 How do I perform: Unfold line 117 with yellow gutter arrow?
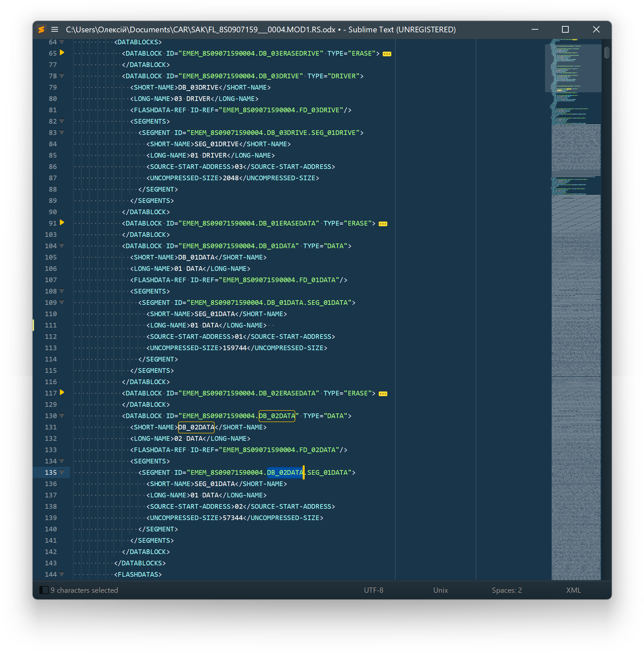(62, 392)
